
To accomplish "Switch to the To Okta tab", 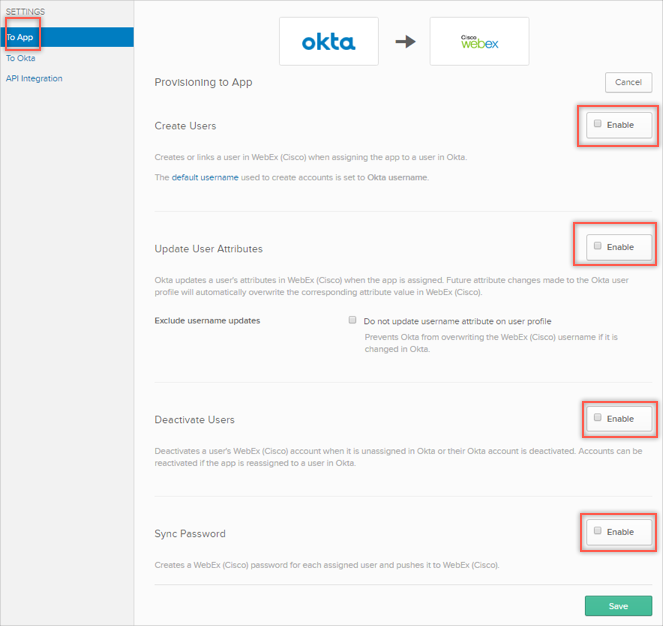I will tap(21, 58).
